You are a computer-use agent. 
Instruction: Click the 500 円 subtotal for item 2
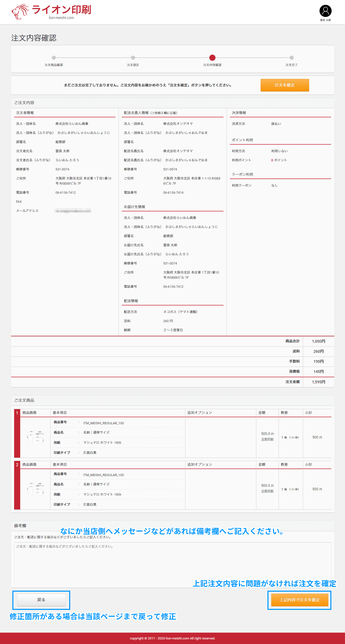(x=317, y=489)
